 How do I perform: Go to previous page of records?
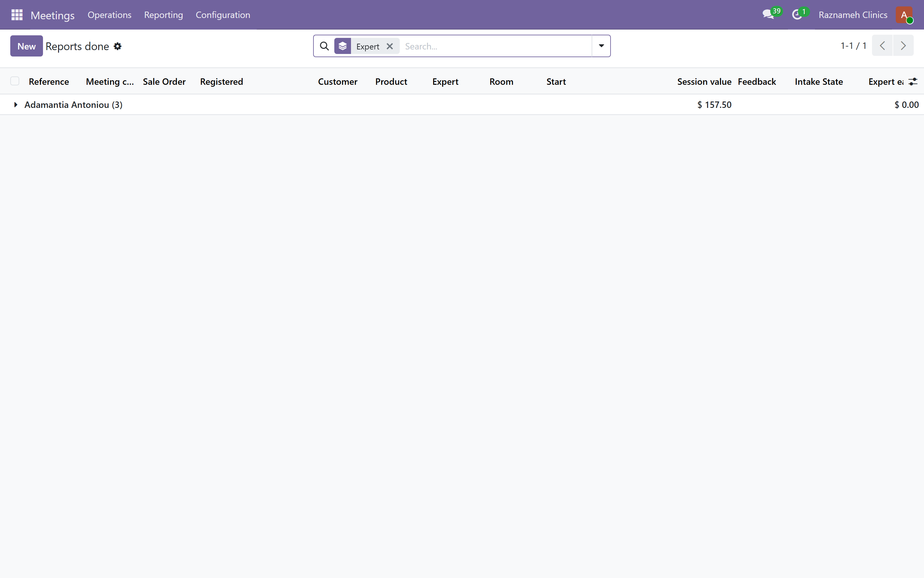point(882,46)
